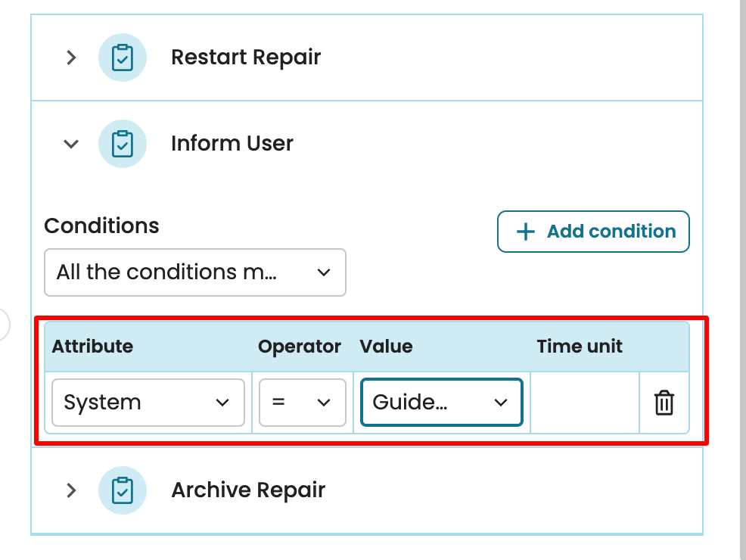Select the Restart Repair row title
Screen dimensions: 746x560
[246, 58]
